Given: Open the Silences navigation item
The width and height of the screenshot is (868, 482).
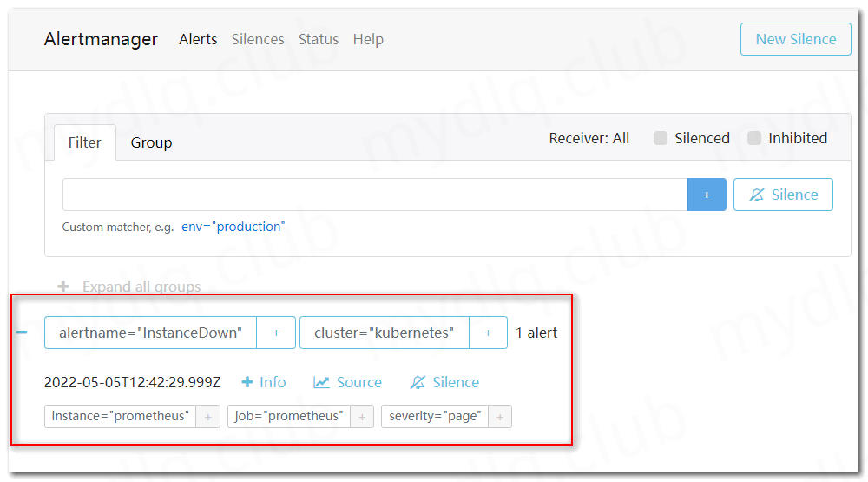Looking at the screenshot, I should [258, 39].
